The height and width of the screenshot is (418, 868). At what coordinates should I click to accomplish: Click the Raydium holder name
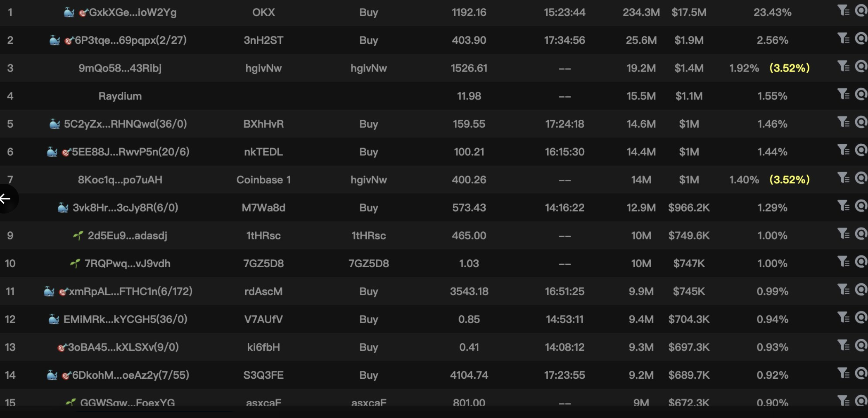pos(120,96)
